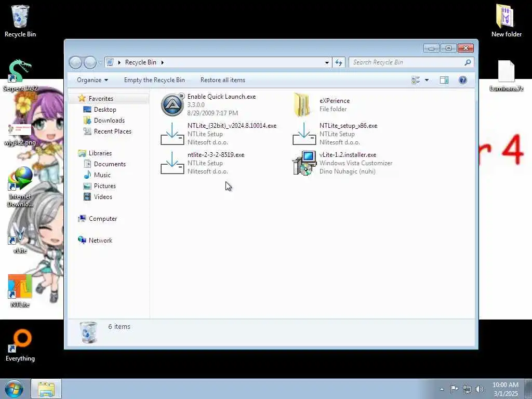Select Favorites in navigation pane
The image size is (532, 399).
[x=101, y=99]
